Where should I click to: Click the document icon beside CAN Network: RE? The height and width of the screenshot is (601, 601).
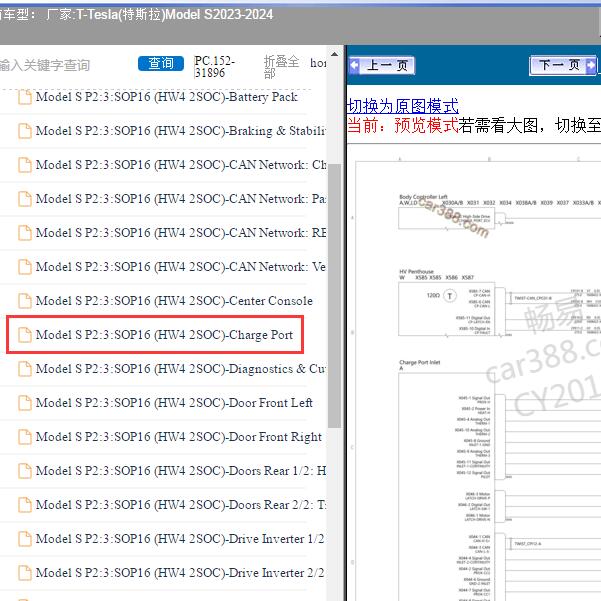click(25, 233)
